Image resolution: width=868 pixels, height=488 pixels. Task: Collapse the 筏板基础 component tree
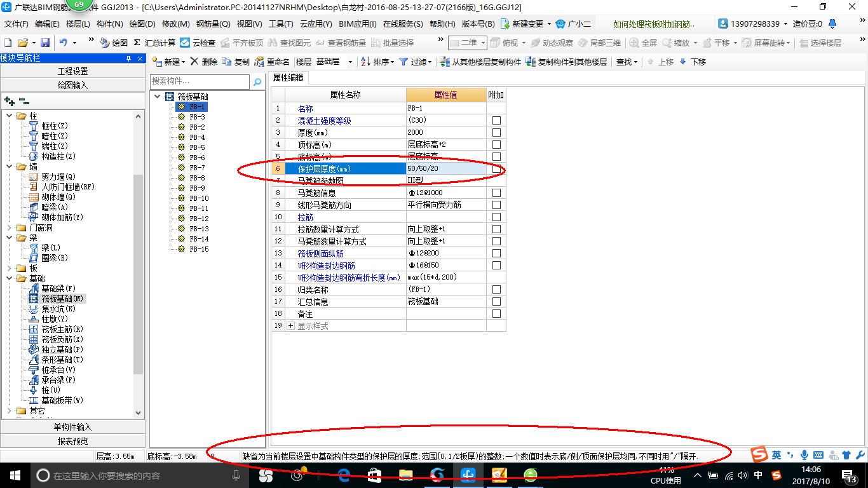click(157, 97)
